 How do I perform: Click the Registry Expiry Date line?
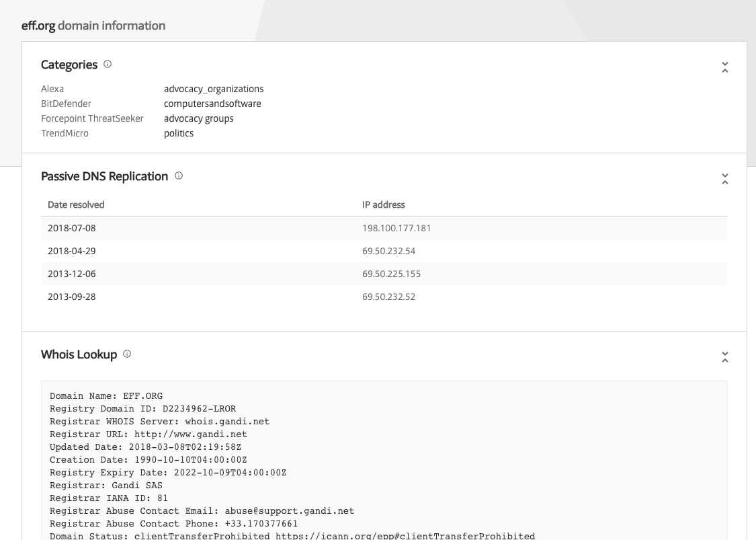[168, 473]
